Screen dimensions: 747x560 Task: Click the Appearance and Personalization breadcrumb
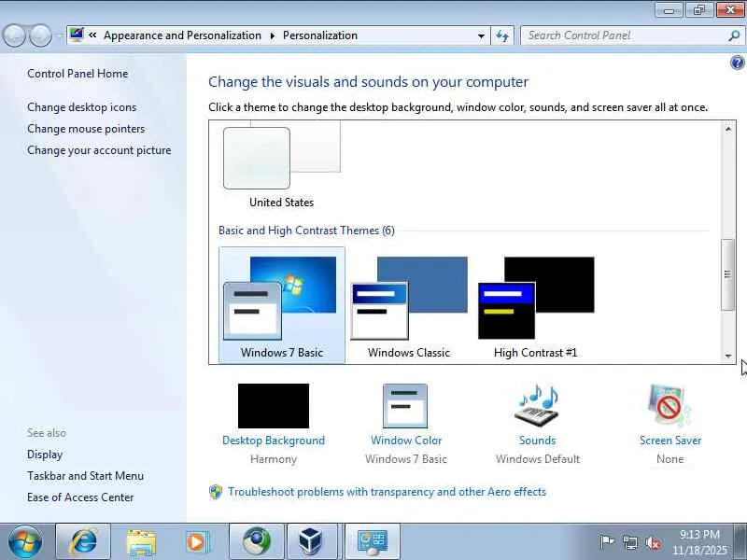tap(182, 35)
